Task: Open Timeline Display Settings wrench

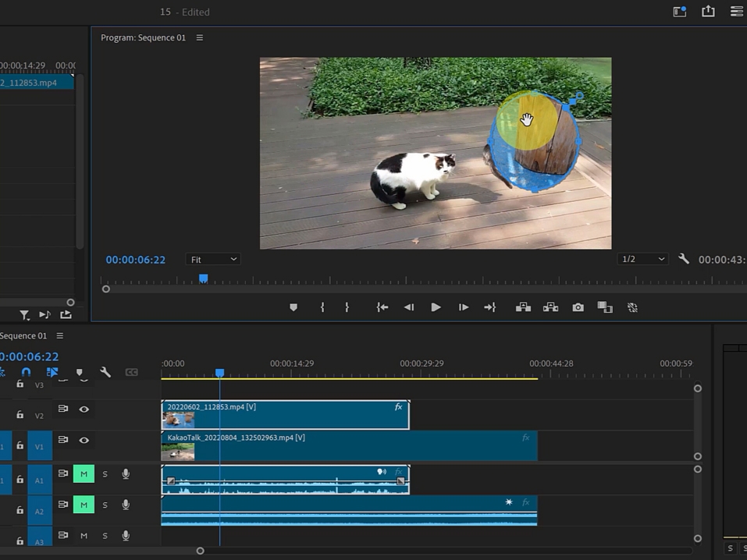Action: (x=105, y=372)
